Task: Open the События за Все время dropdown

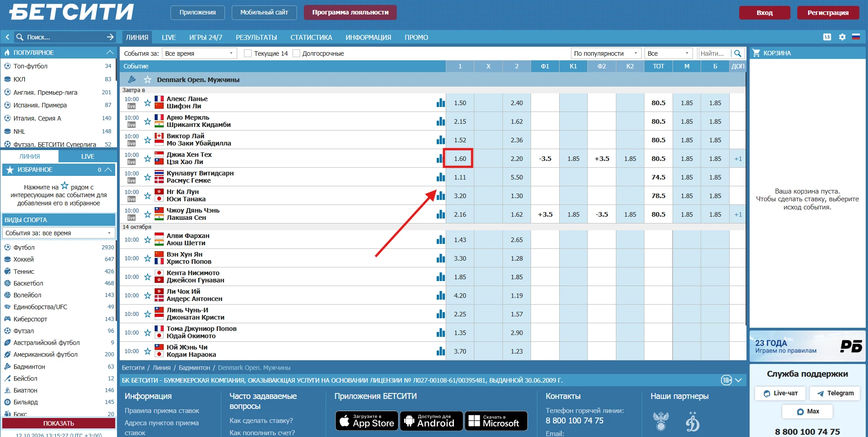Action: coord(200,53)
